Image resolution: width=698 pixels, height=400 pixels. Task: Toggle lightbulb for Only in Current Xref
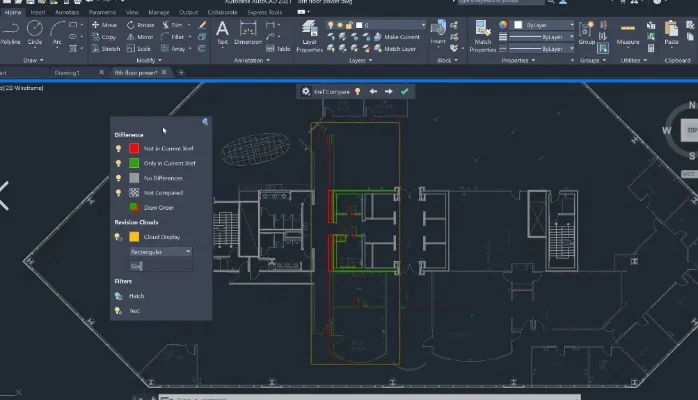[118, 163]
